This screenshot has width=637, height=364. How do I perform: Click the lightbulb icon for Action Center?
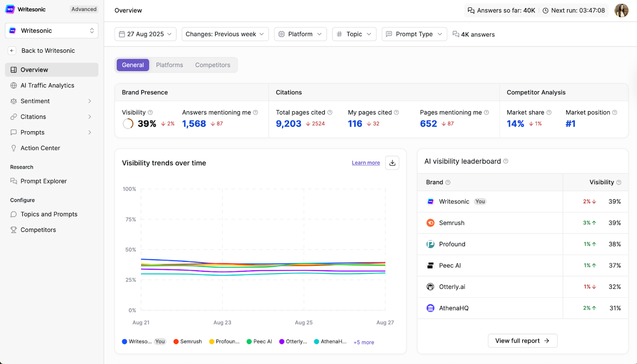(x=14, y=148)
